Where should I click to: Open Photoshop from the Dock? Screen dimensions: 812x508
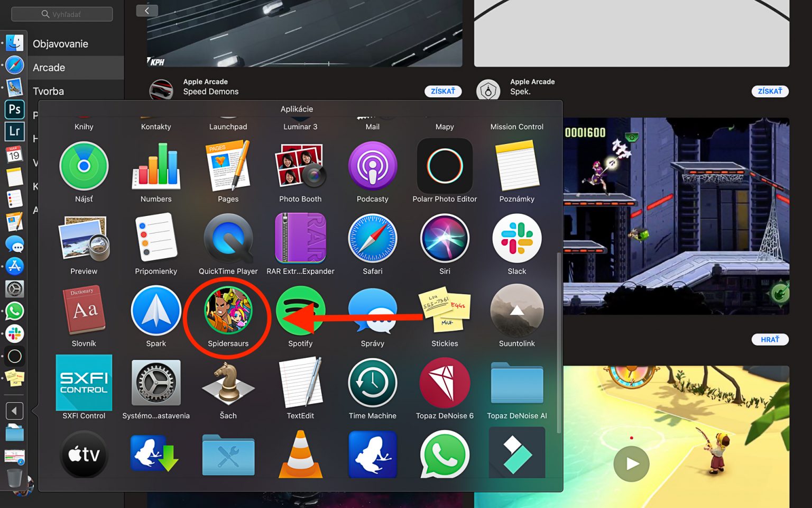tap(14, 109)
